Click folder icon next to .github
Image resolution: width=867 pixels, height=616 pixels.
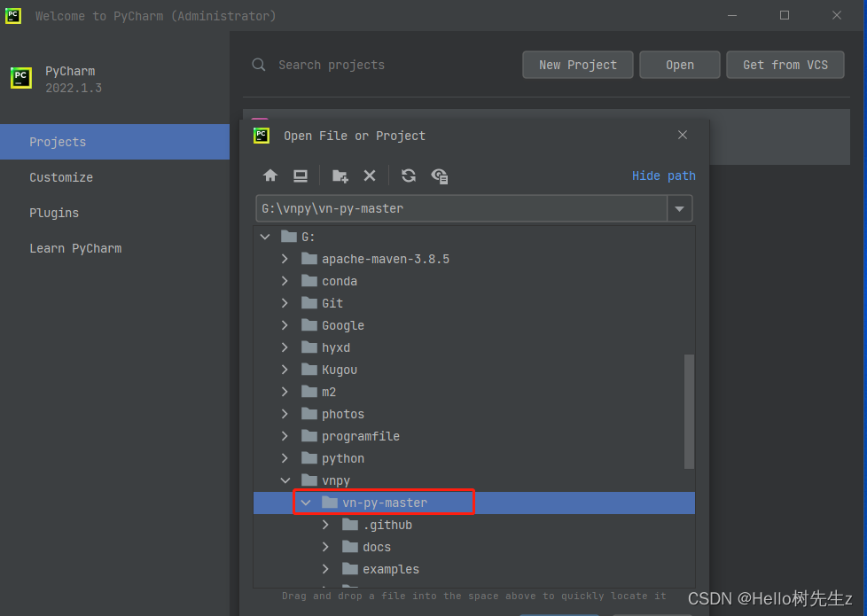click(x=350, y=524)
